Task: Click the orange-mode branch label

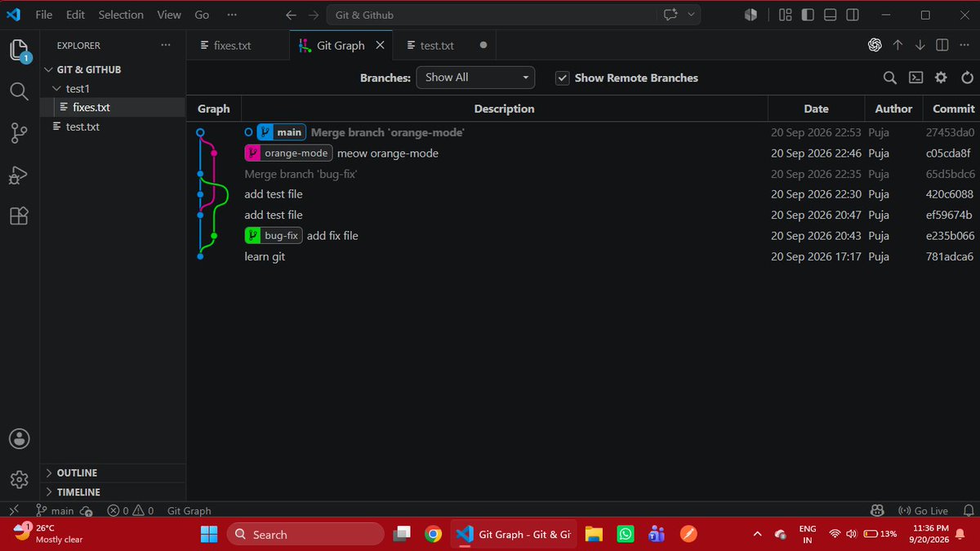Action: 288,153
